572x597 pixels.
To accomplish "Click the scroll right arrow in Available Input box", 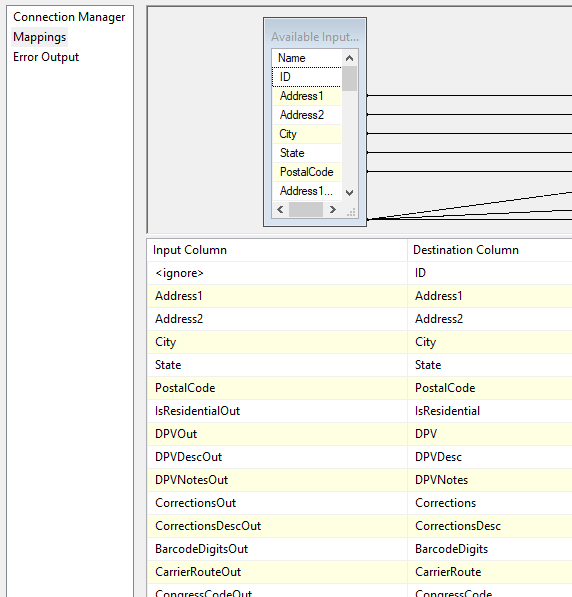I will click(x=332, y=209).
